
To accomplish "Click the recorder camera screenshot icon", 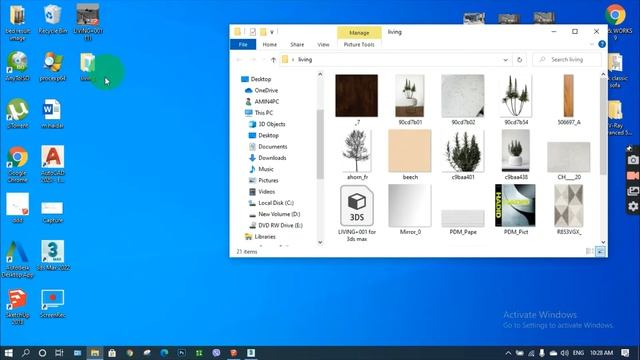I will [x=633, y=160].
